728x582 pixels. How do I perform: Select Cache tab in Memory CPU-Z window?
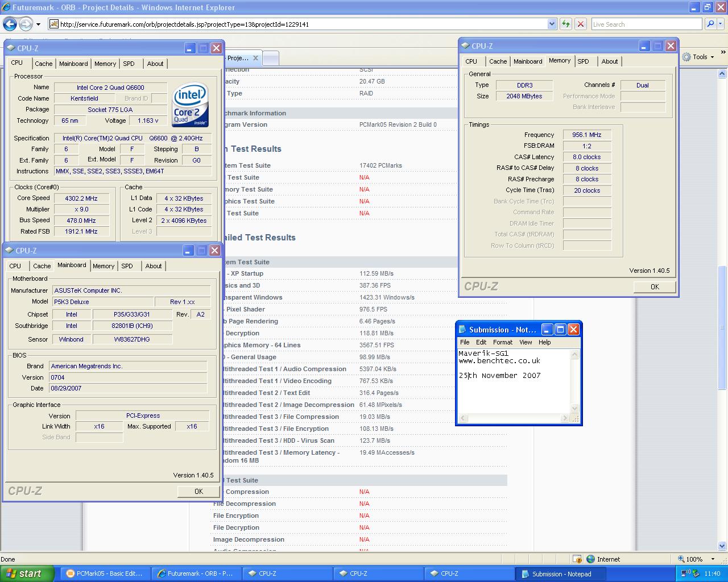tap(498, 61)
